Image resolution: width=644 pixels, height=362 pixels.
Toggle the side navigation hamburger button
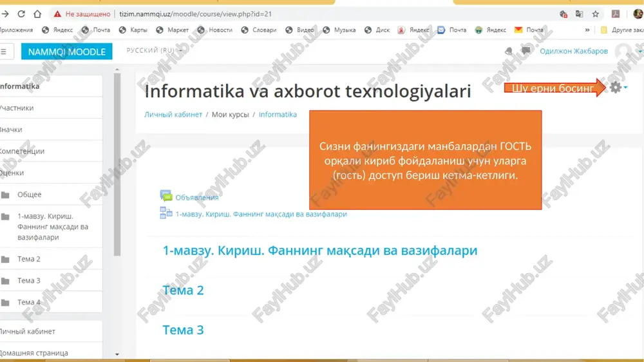pyautogui.click(x=5, y=52)
